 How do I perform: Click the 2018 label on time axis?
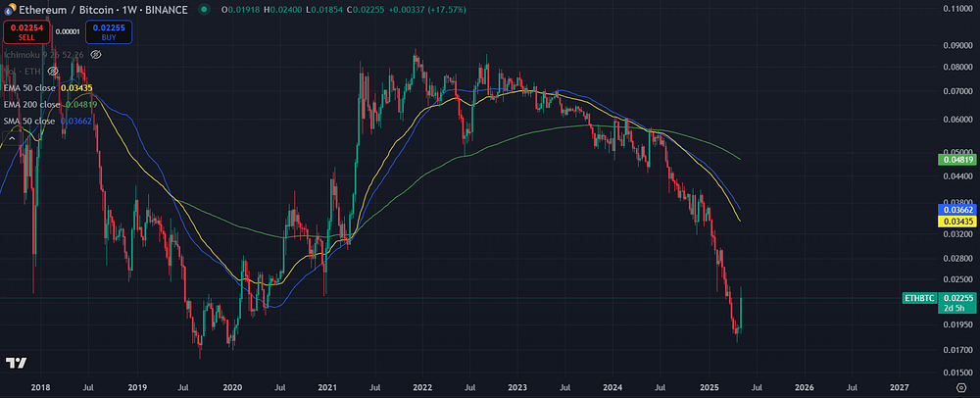click(40, 387)
